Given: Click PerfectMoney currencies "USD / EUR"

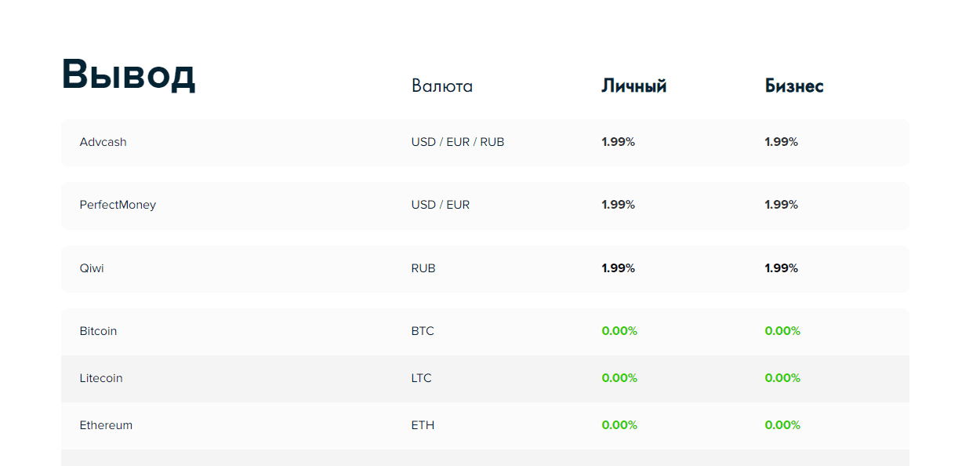Looking at the screenshot, I should click(441, 205).
